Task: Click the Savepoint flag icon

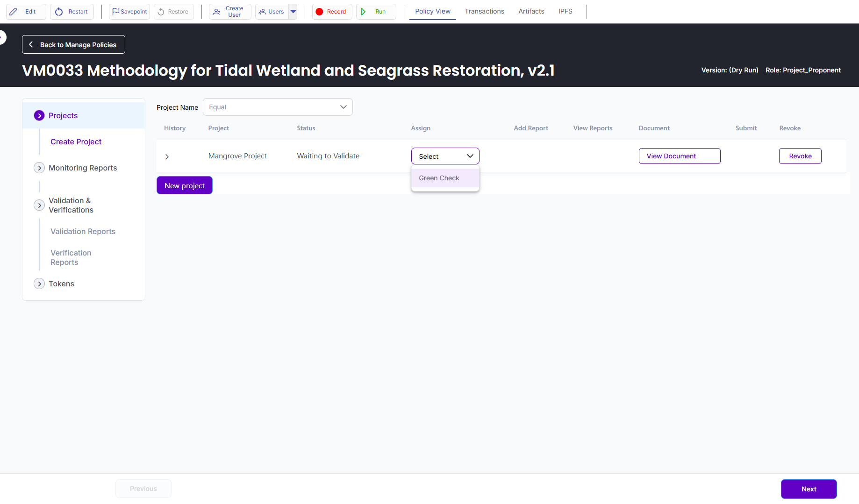Action: click(115, 12)
